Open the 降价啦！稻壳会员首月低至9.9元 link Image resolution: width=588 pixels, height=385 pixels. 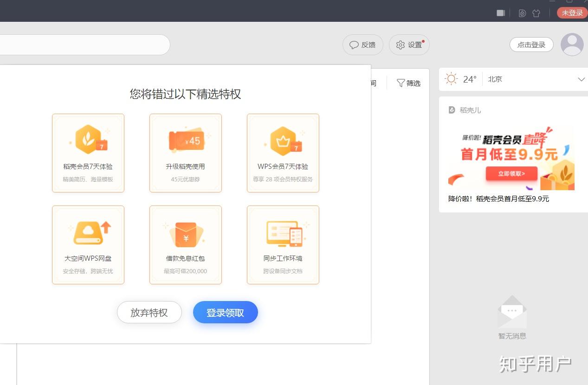pos(499,199)
